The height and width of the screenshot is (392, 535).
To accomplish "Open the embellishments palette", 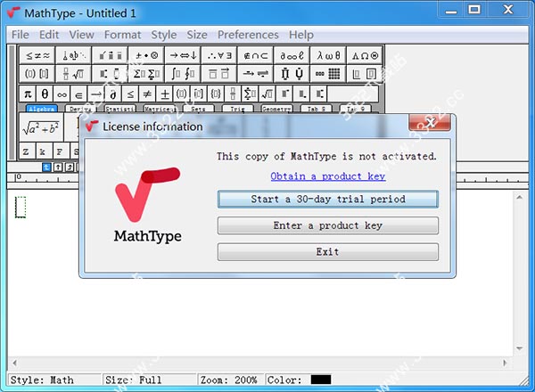I will 111,55.
